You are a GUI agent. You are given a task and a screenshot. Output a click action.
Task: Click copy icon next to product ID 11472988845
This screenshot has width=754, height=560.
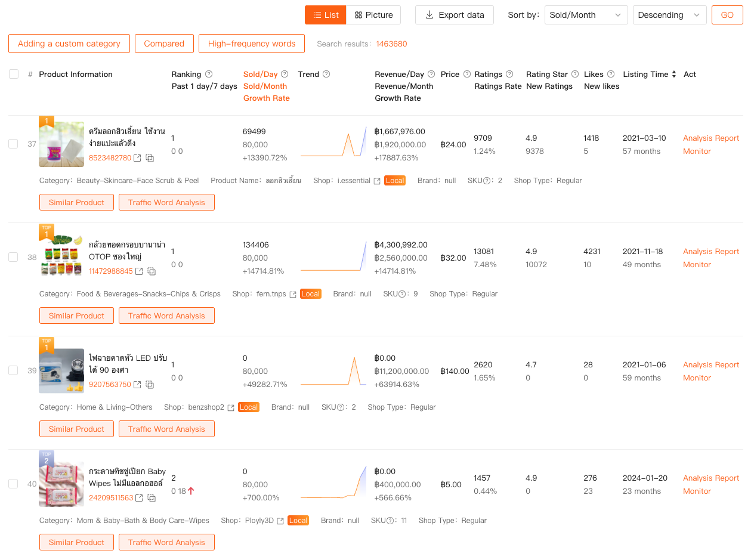pos(152,271)
